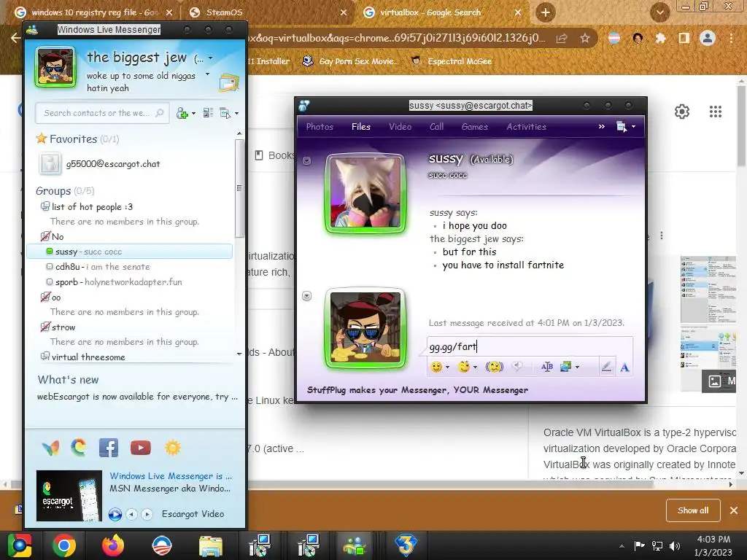
Task: Click the text mode A icon
Action: (624, 367)
